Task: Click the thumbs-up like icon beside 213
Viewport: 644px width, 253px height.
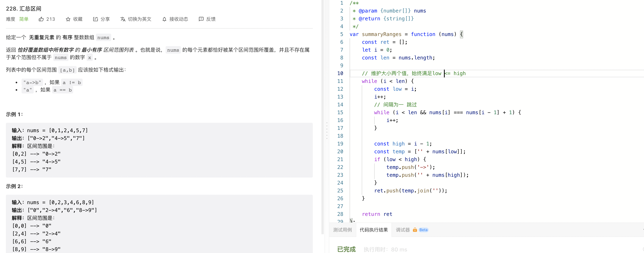Action: coord(41,19)
